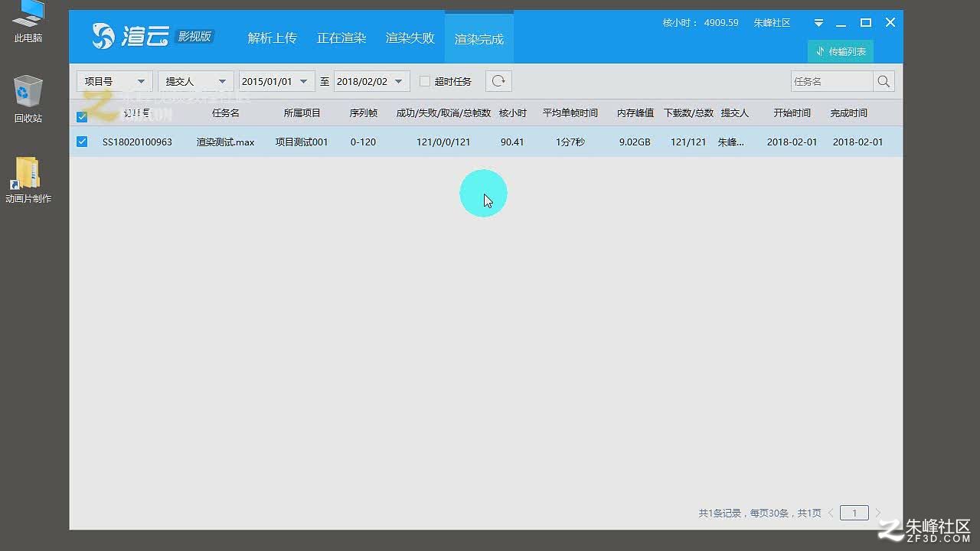Sort by the 开始时间 column header
This screenshot has height=551, width=980.
(792, 113)
